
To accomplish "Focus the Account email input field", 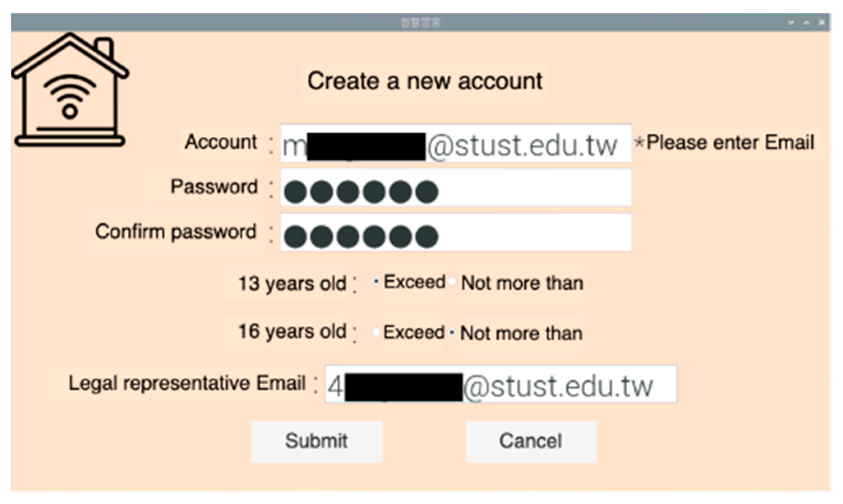I will pyautogui.click(x=455, y=143).
